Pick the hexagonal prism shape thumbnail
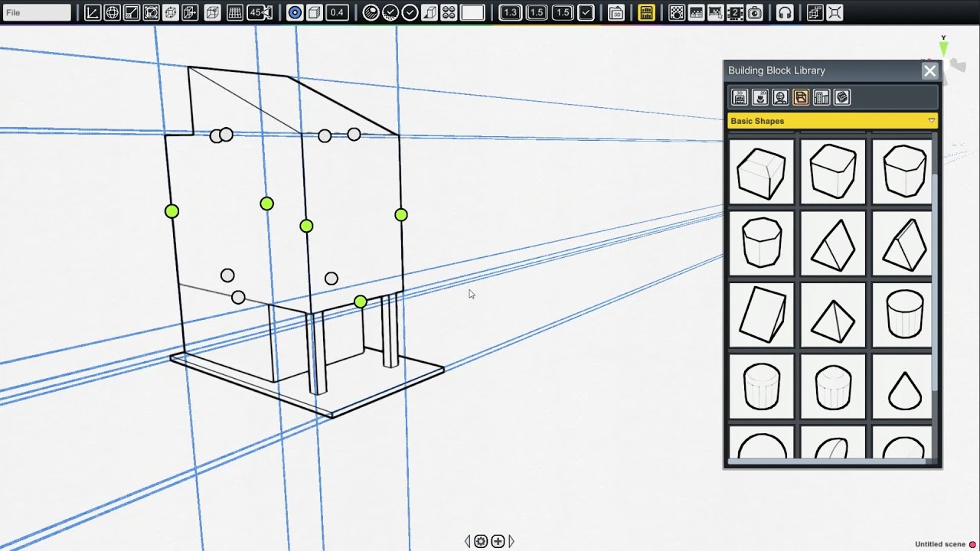Screen dimensions: 980x551 point(762,243)
